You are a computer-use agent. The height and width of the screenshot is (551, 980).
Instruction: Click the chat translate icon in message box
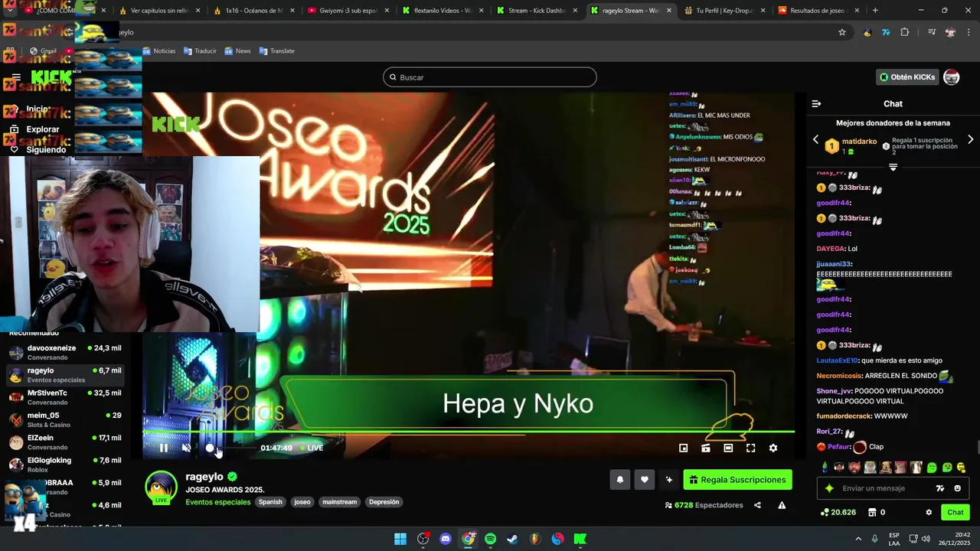[x=940, y=488]
